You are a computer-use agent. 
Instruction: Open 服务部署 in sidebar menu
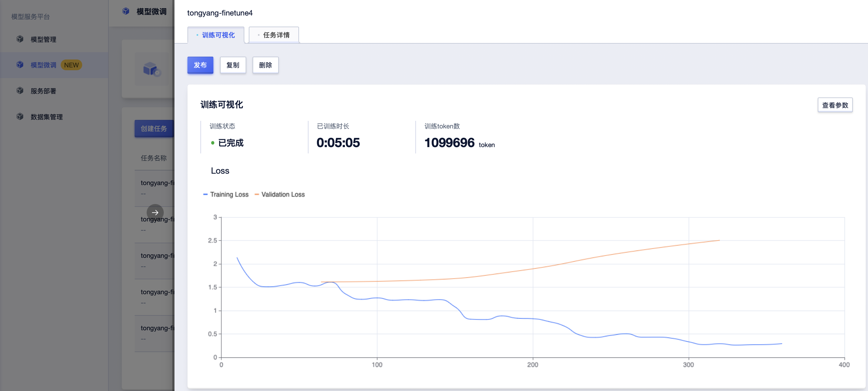coord(43,91)
